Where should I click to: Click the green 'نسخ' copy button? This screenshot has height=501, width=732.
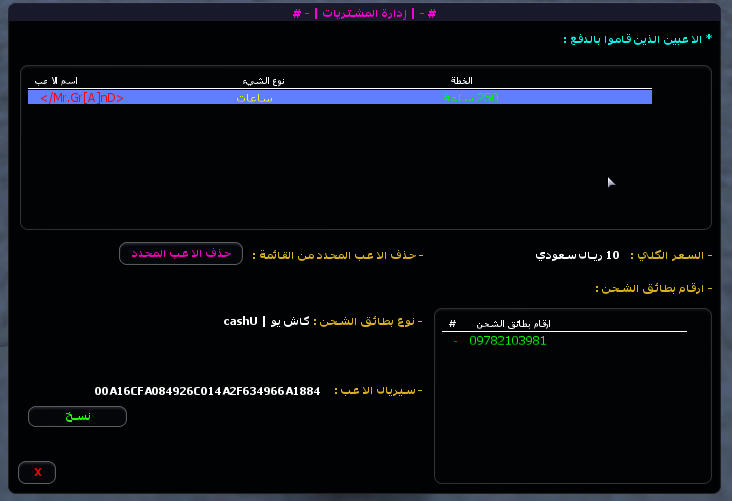coord(77,416)
